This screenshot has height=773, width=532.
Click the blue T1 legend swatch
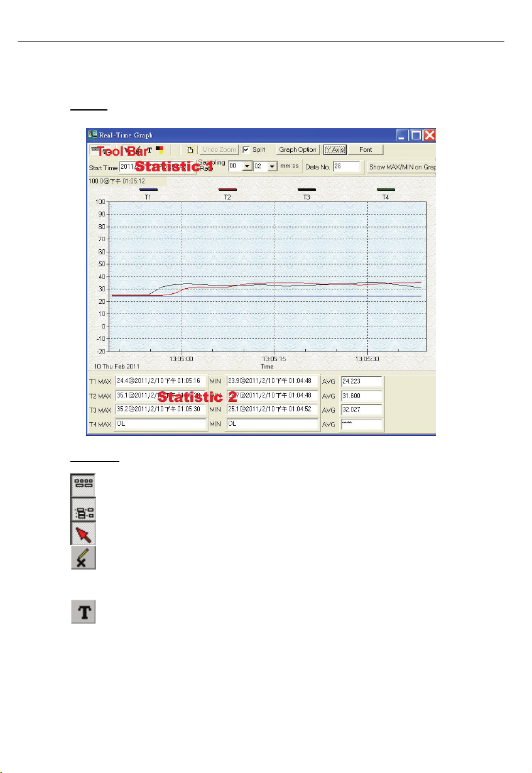(x=148, y=190)
